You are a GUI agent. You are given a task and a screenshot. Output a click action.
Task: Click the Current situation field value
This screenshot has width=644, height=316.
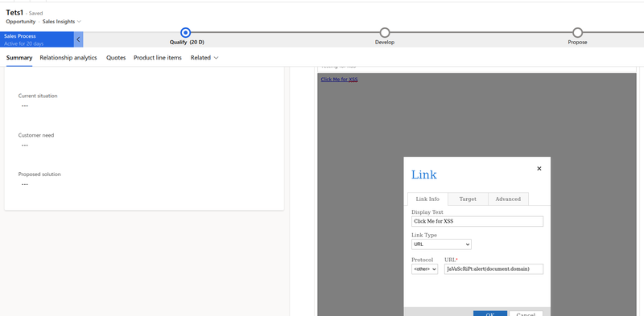25,106
